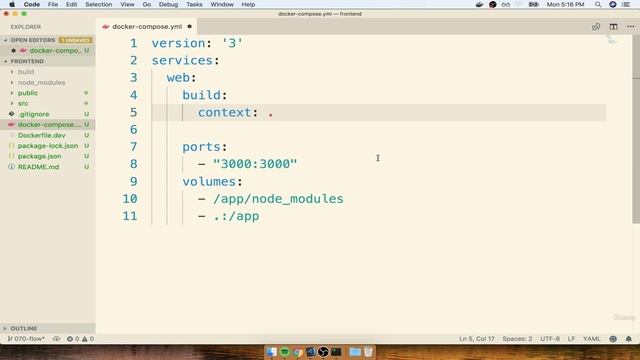Viewport: 640px width, 360px height.
Task: Open the Code application menu
Action: [31, 4]
